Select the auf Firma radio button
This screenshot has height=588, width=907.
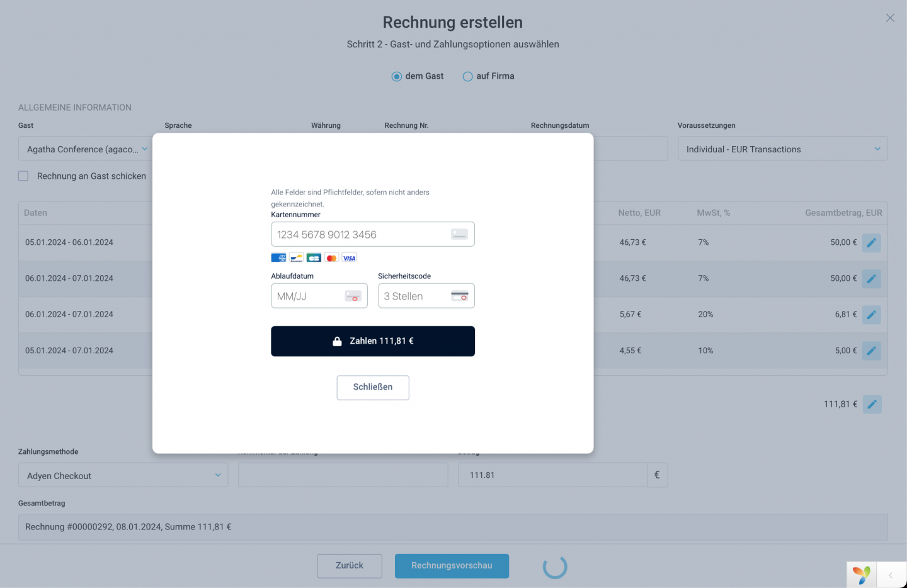[467, 76]
